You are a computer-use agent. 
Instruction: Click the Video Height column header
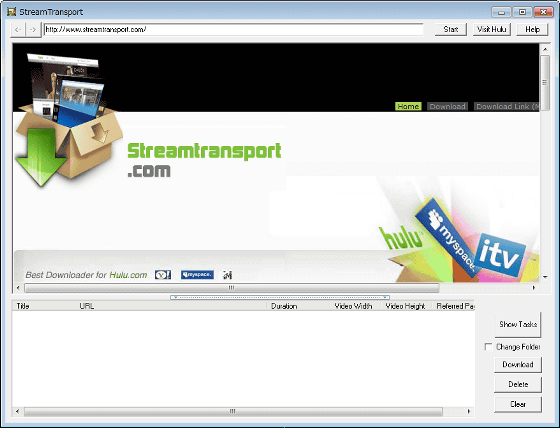pos(406,306)
